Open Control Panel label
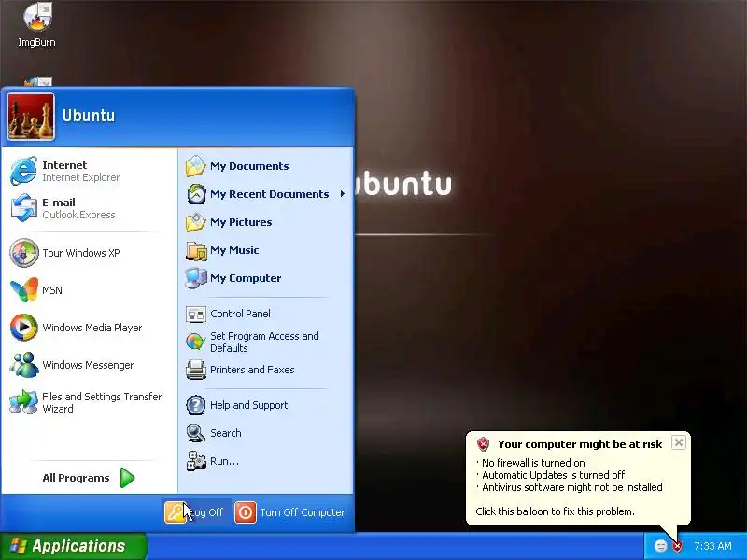The image size is (747, 560). [240, 314]
